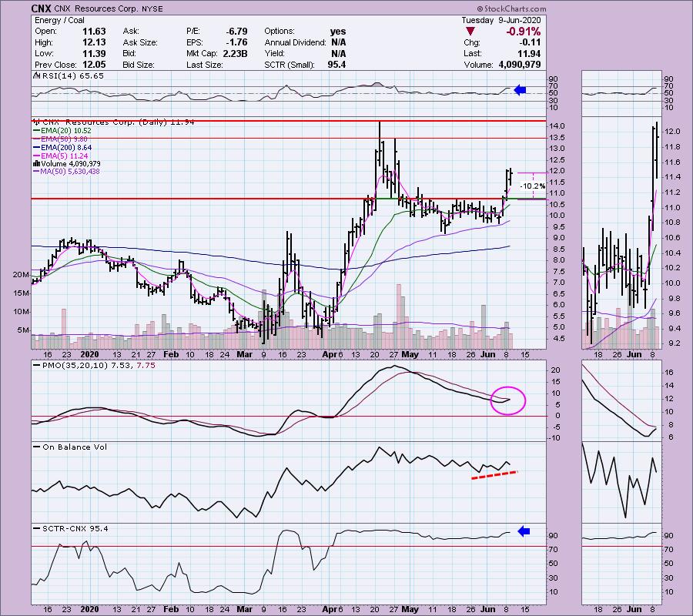
Task: Click the Options value 'yes'
Action: (x=338, y=32)
